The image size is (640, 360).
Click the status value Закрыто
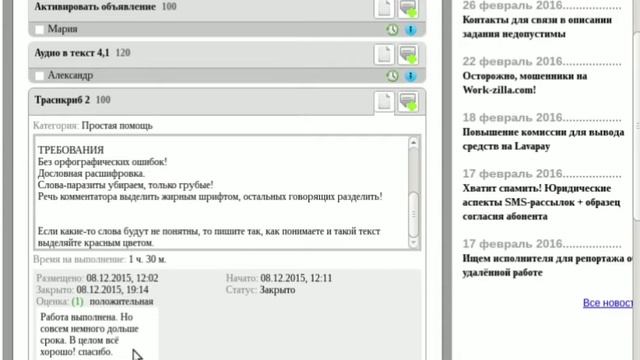point(277,290)
